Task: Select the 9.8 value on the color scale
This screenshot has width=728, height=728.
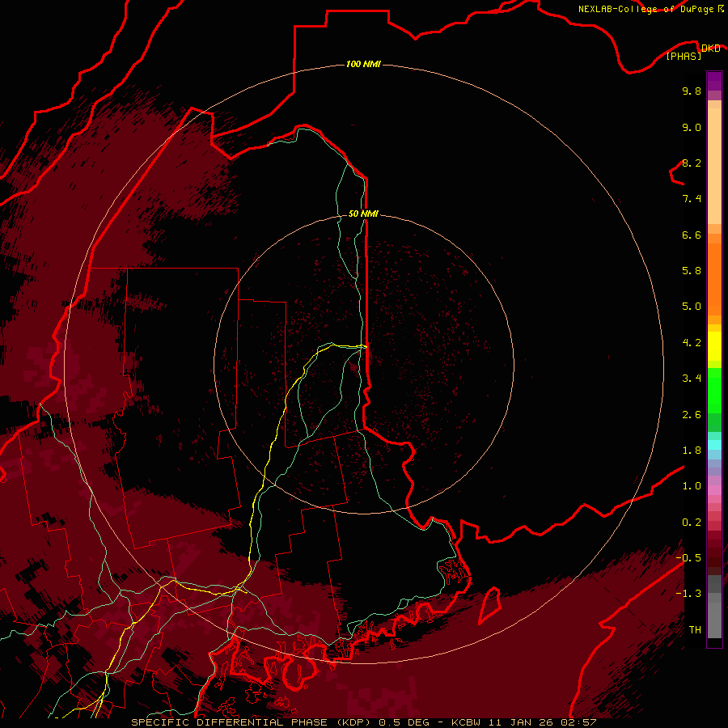Action: tap(692, 91)
